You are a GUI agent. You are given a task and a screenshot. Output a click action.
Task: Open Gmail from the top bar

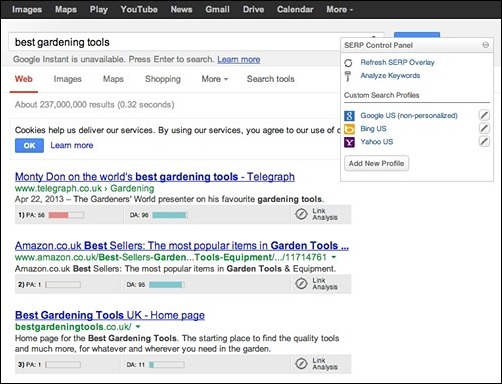point(217,9)
